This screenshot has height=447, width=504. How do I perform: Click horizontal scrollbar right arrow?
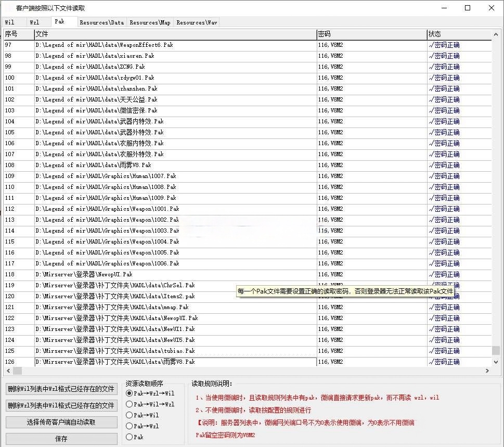tap(487, 371)
